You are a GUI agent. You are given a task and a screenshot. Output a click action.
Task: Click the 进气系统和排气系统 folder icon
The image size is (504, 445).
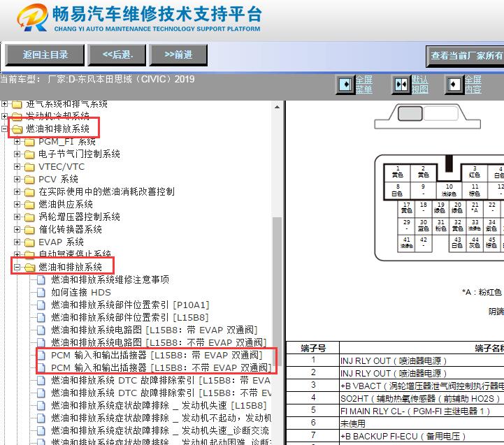[x=17, y=104]
